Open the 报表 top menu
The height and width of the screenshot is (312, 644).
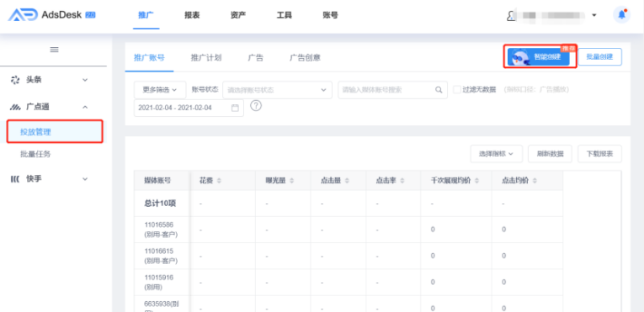[192, 16]
